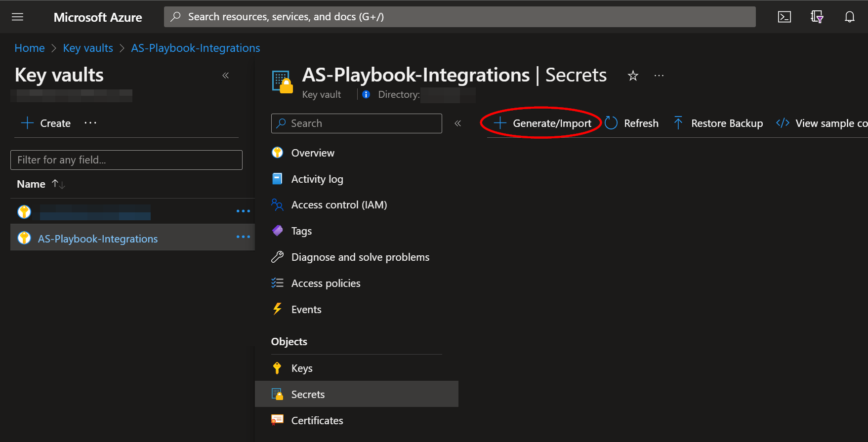Image resolution: width=868 pixels, height=442 pixels.
Task: Open the ellipsis menu beside the Secrets title
Action: [x=659, y=76]
